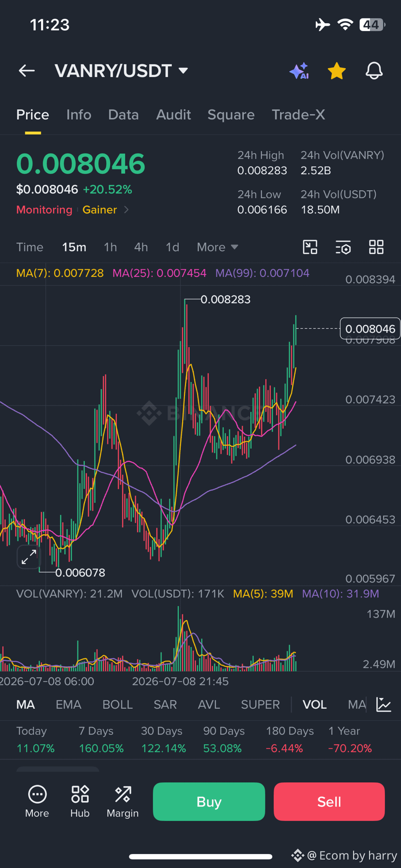Open the indicator chart line icon

(384, 705)
